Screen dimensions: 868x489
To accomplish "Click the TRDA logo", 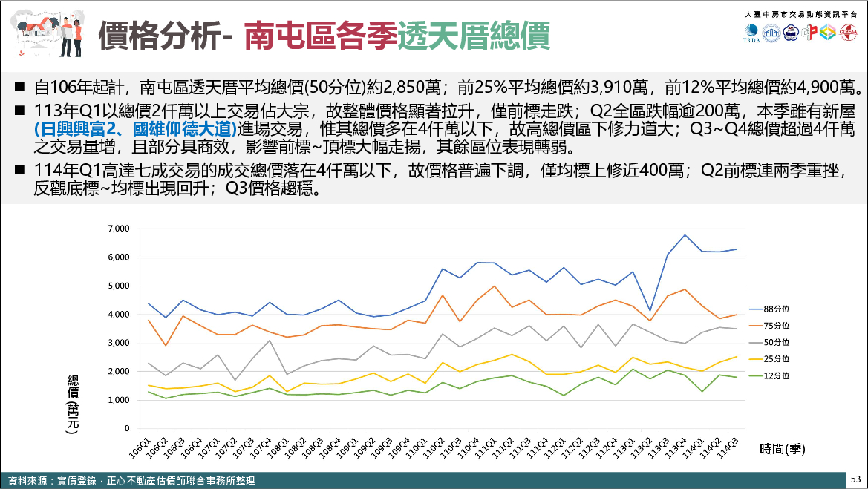I will click(753, 33).
